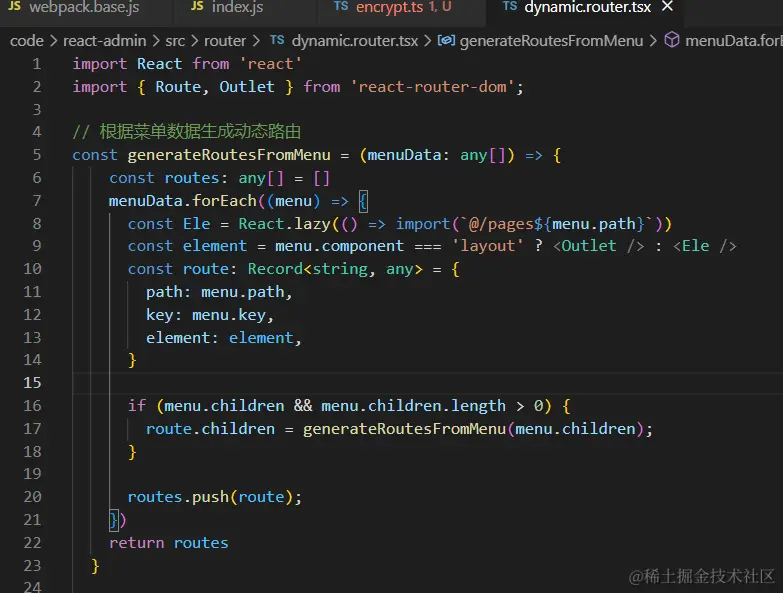Screen dimensions: 783x593
Task: Click line number 1 in the gutter
Action: tap(36, 64)
